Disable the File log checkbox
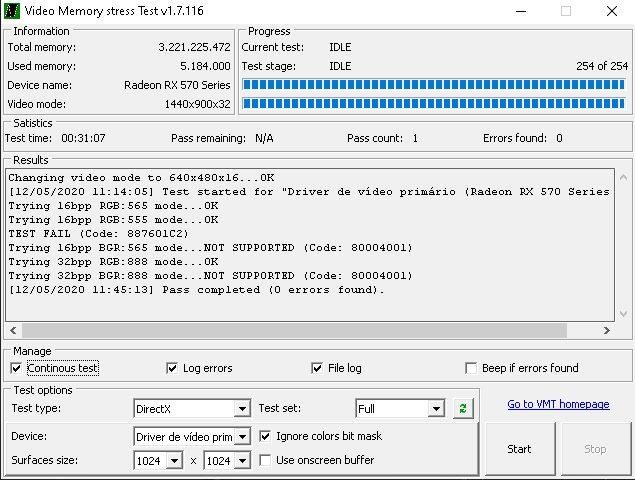This screenshot has height=480, width=635. click(317, 368)
